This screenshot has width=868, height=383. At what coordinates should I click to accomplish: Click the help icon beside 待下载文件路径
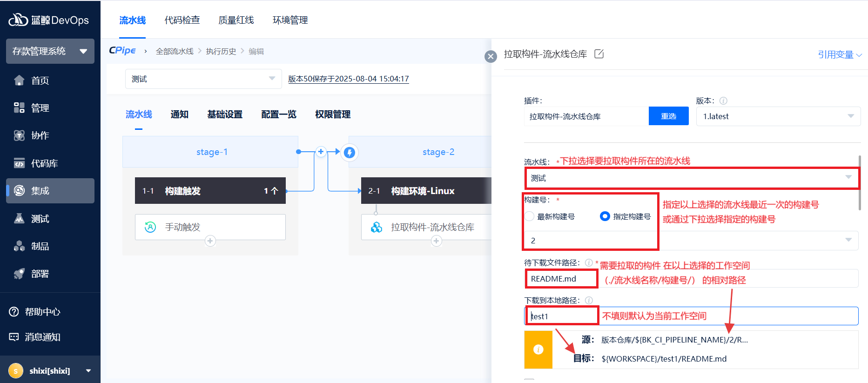click(x=589, y=262)
